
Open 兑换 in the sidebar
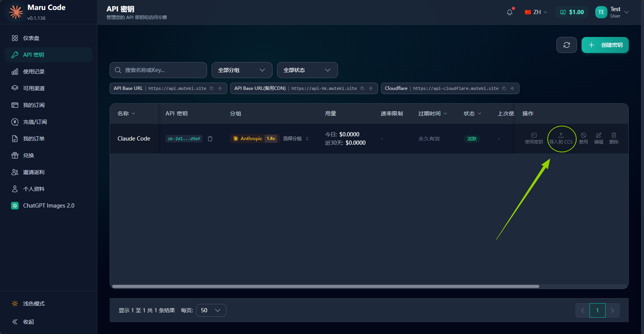[48, 155]
